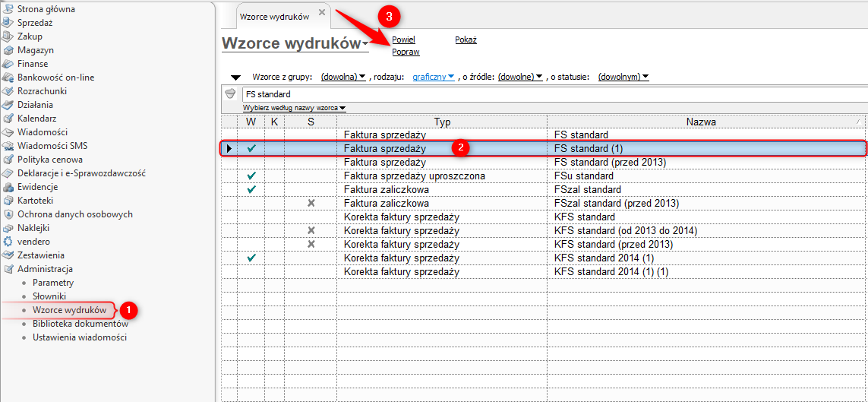Click the Pokaż link
The image size is (868, 402).
[x=466, y=40]
